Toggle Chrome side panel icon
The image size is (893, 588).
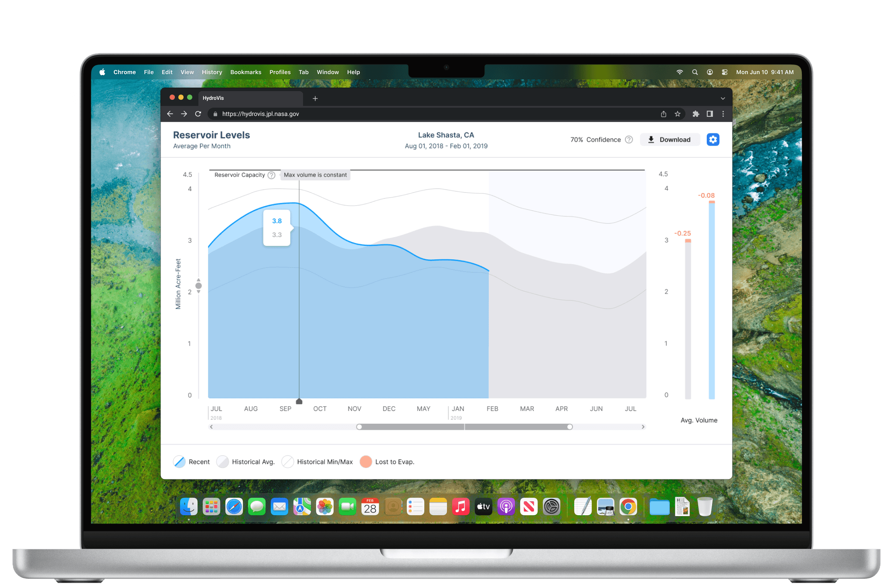click(709, 114)
